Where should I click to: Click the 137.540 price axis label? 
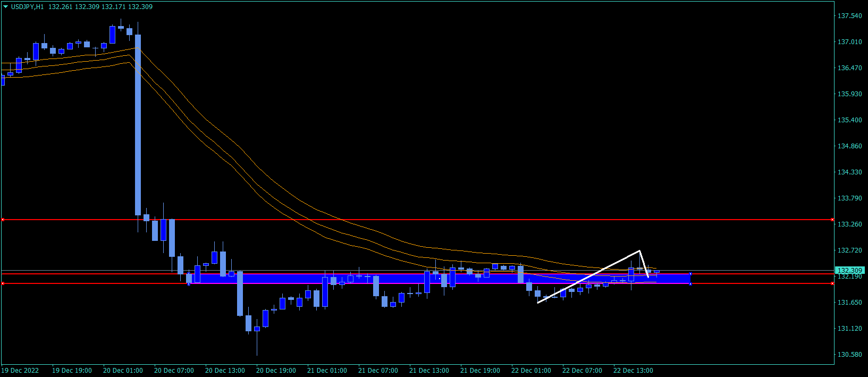849,16
